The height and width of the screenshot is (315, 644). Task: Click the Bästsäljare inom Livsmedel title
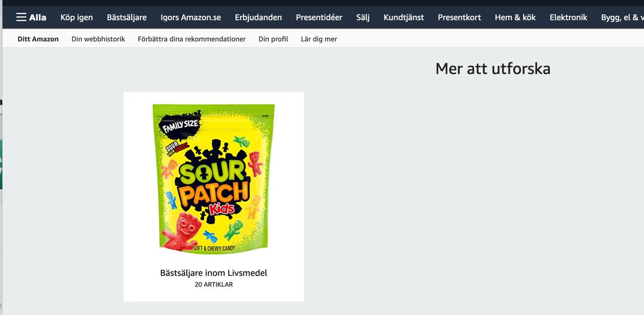point(214,273)
